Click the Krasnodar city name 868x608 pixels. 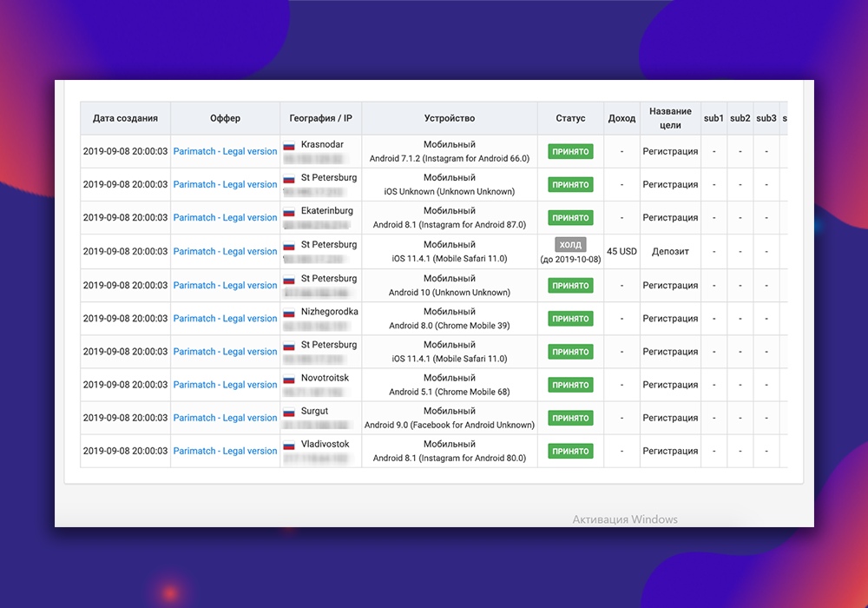[322, 144]
